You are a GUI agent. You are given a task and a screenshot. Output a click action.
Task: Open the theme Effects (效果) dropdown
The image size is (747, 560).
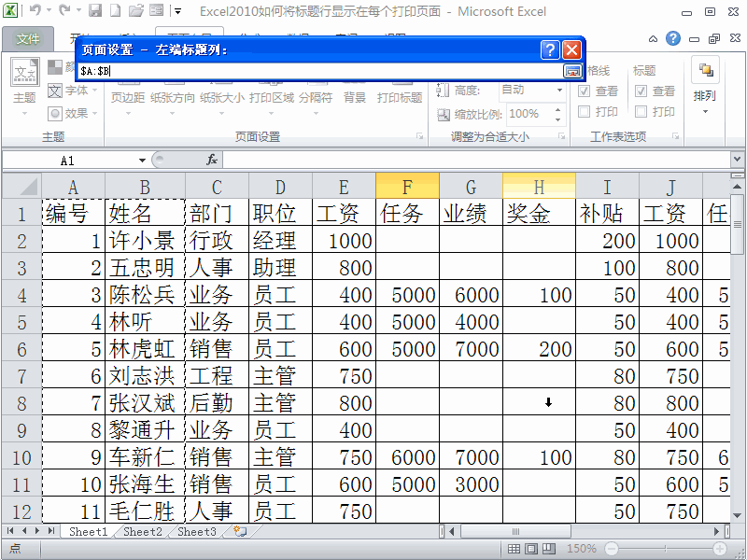73,113
